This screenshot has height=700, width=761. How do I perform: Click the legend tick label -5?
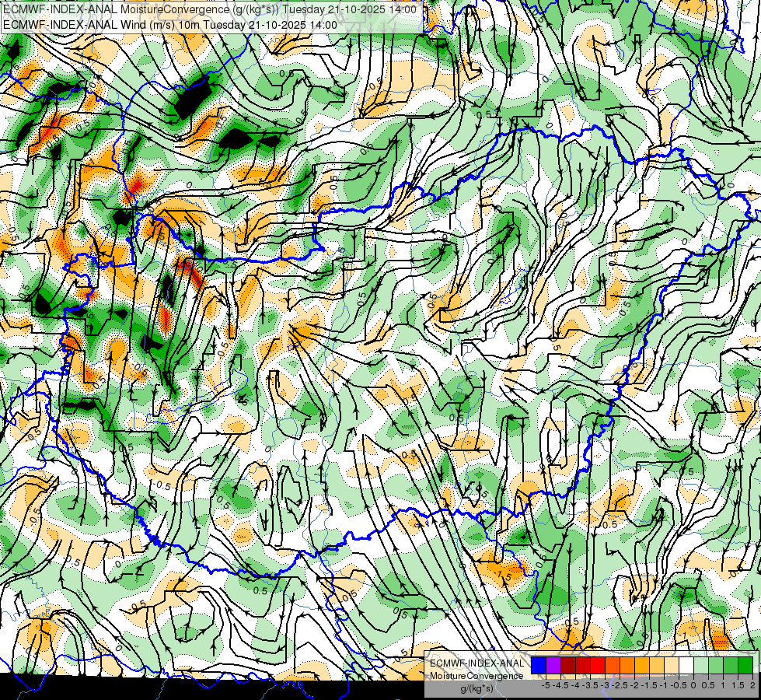coord(546,685)
